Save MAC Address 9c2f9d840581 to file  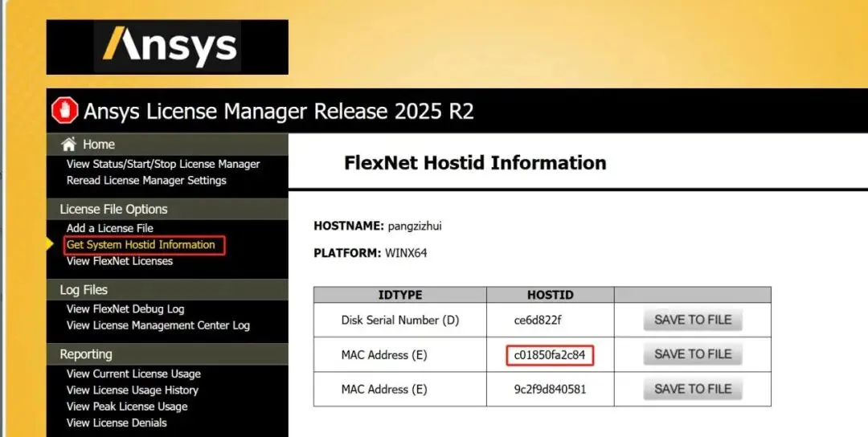(x=693, y=389)
